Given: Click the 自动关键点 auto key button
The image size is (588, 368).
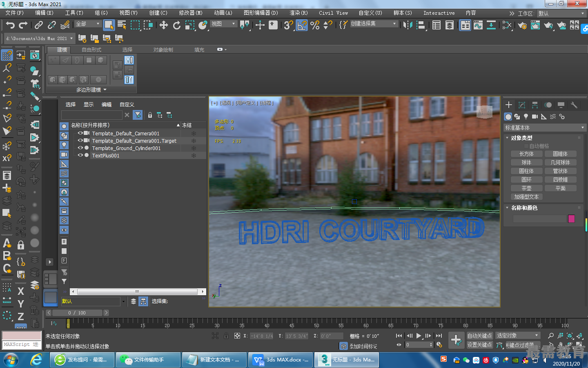Looking at the screenshot, I should pos(479,336).
